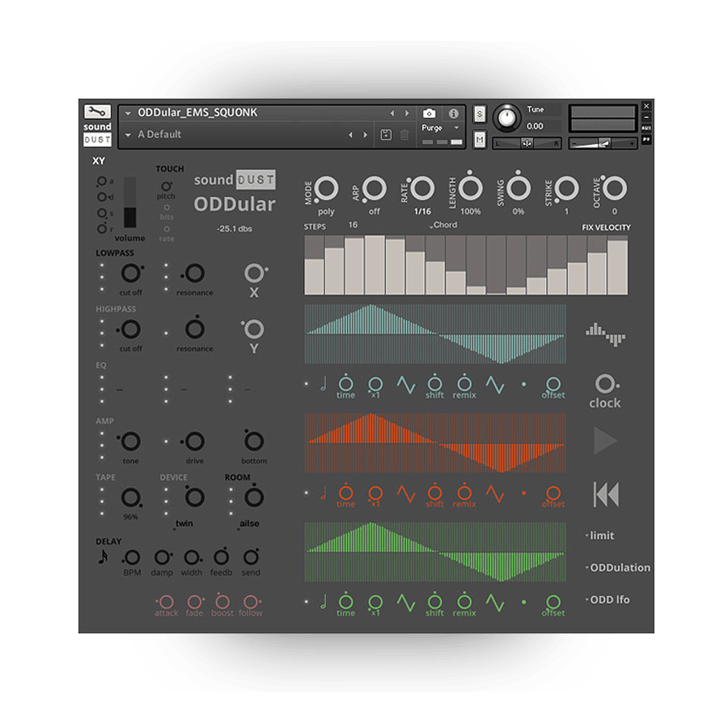Toggle the touch bits radio

click(167, 208)
